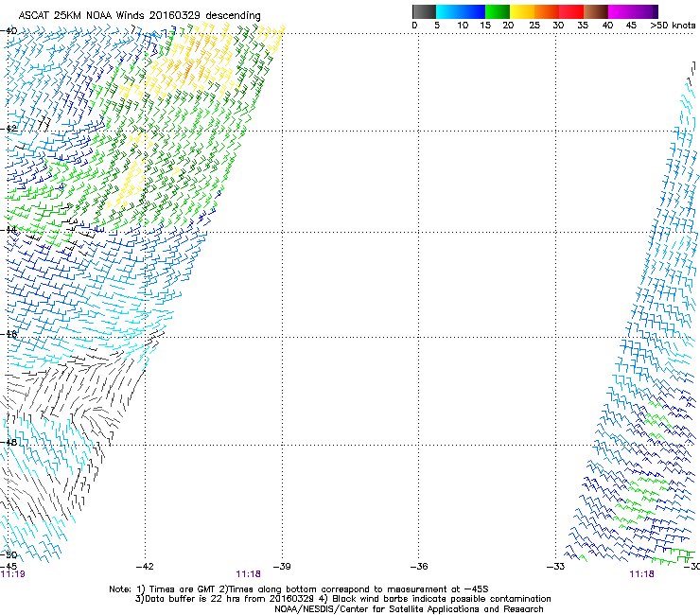Click the '-42' longitude axis label
Image resolution: width=700 pixels, height=615 pixels.
click(145, 567)
